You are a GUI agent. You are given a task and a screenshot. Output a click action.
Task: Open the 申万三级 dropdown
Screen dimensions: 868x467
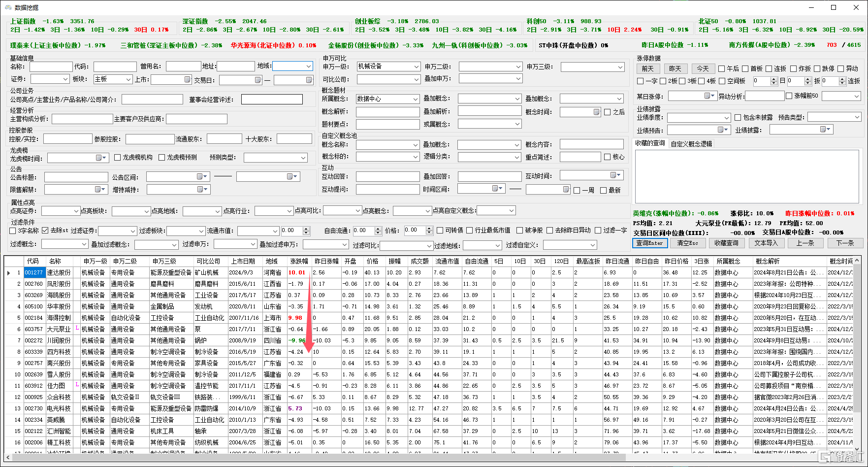point(620,67)
